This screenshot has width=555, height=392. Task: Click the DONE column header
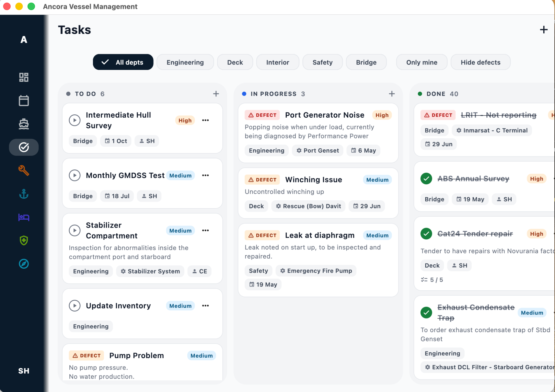pyautogui.click(x=438, y=94)
